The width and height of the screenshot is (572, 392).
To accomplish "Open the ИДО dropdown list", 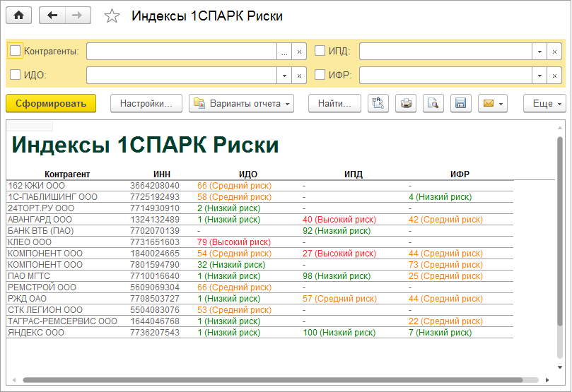I will coord(284,76).
